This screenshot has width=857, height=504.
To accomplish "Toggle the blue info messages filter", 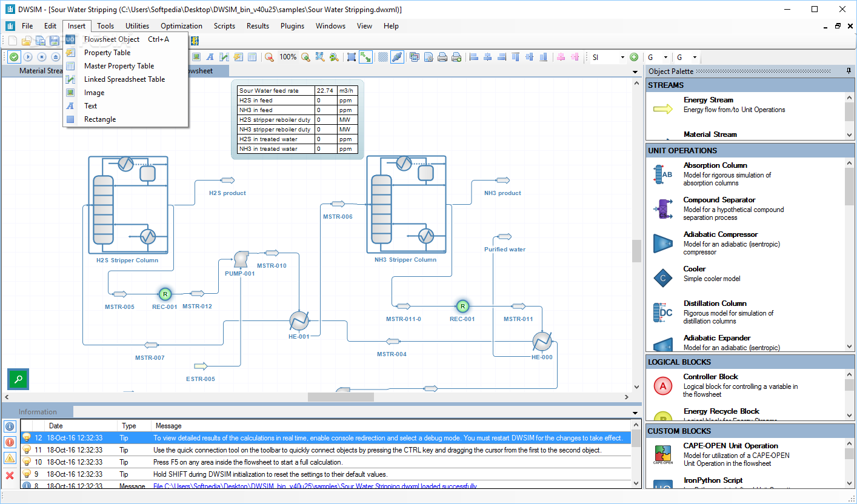I will pyautogui.click(x=10, y=426).
